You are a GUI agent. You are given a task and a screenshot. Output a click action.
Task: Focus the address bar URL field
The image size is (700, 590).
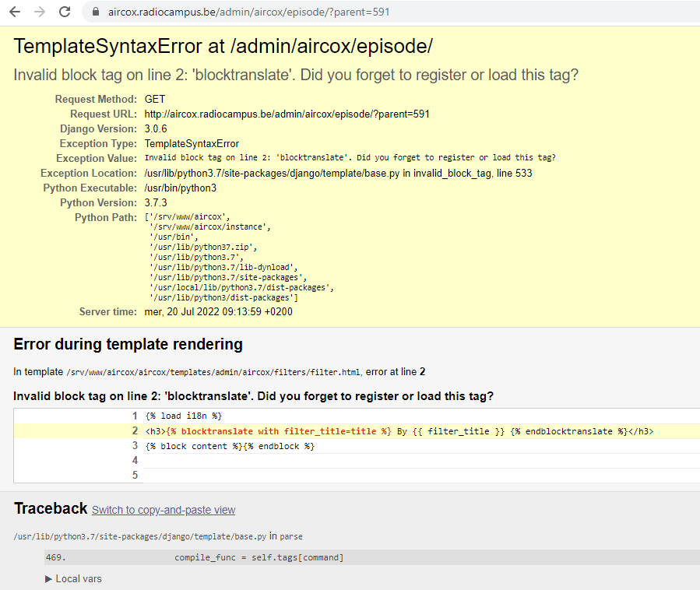point(249,12)
